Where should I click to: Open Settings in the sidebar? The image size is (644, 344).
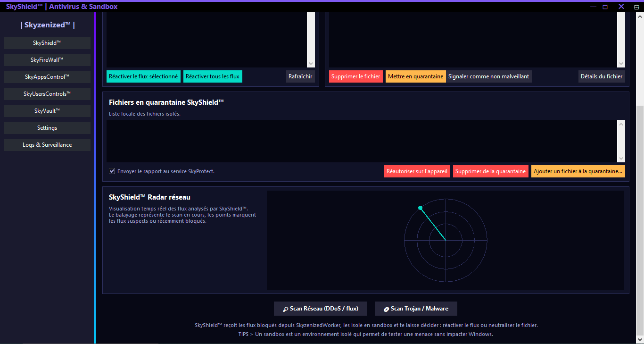pos(47,128)
